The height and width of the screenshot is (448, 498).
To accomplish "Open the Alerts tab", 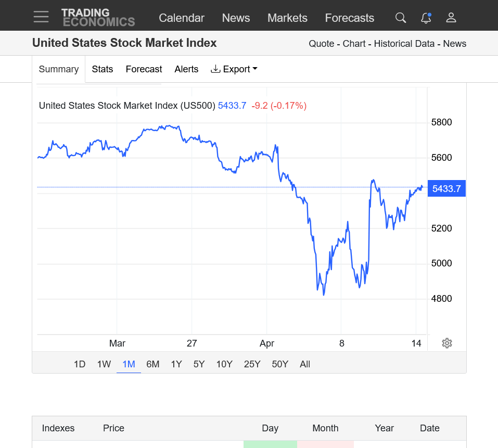I will (x=186, y=69).
